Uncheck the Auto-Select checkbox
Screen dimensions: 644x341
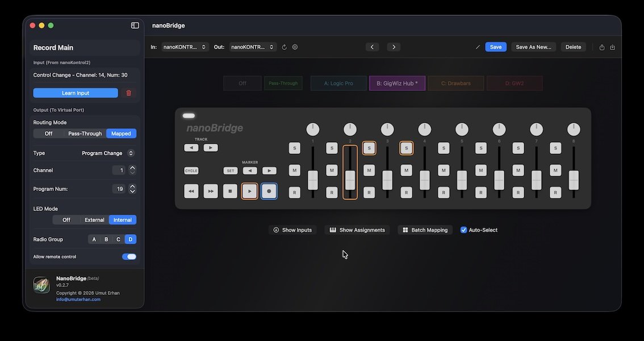pyautogui.click(x=464, y=230)
